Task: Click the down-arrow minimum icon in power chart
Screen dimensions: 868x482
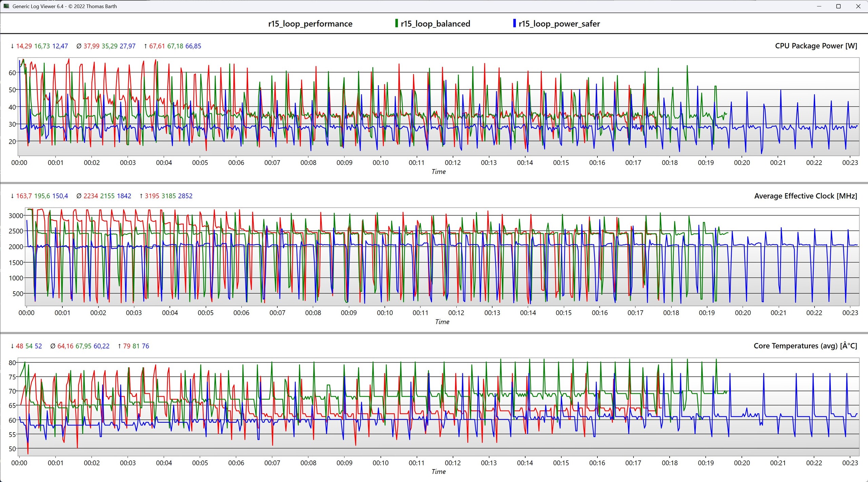Action: click(13, 46)
